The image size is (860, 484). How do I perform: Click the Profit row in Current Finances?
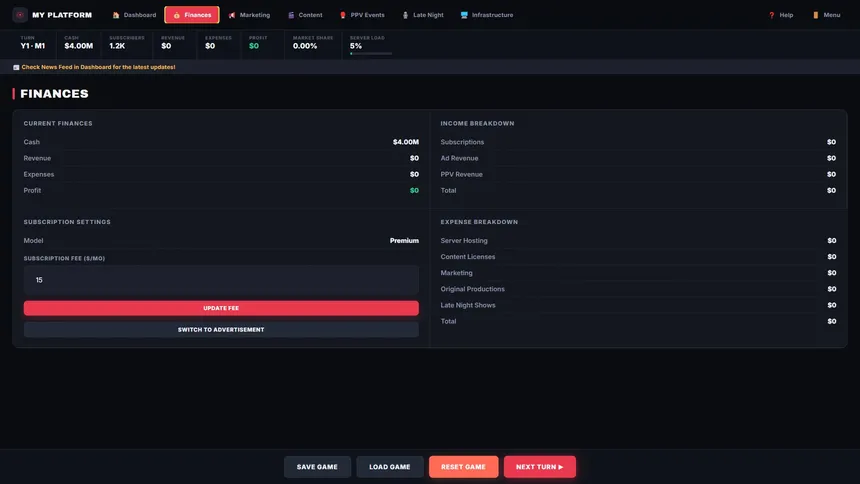(x=221, y=190)
